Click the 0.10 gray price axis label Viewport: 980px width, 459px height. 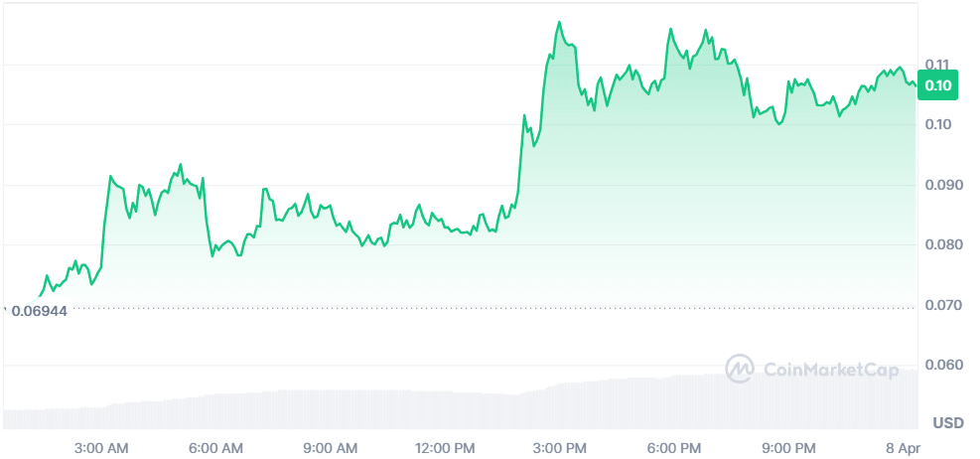coord(938,124)
